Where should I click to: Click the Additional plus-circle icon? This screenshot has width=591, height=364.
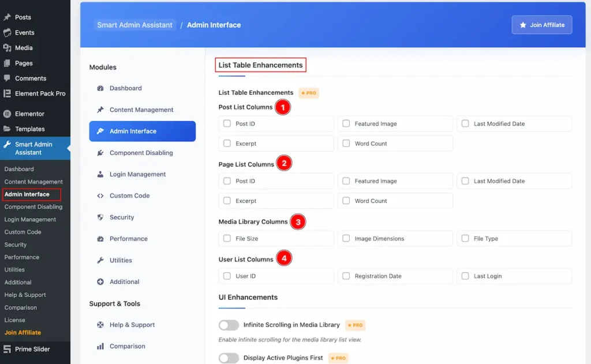100,282
